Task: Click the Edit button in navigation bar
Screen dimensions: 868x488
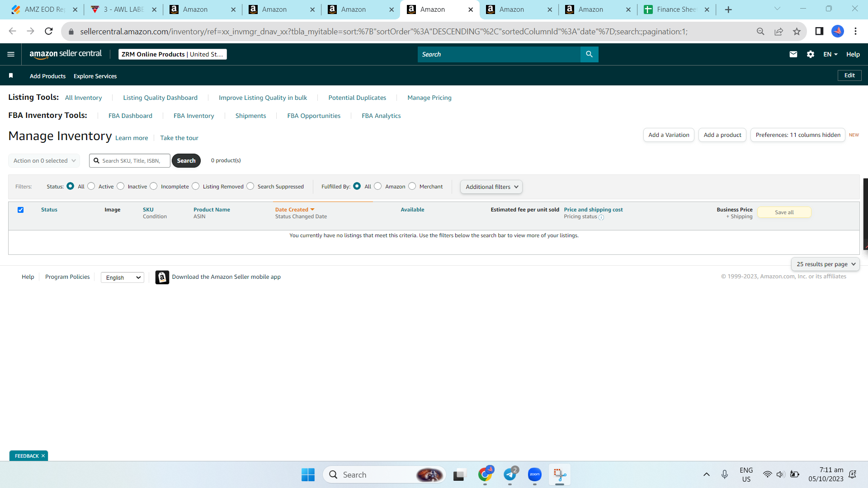Action: [x=849, y=75]
